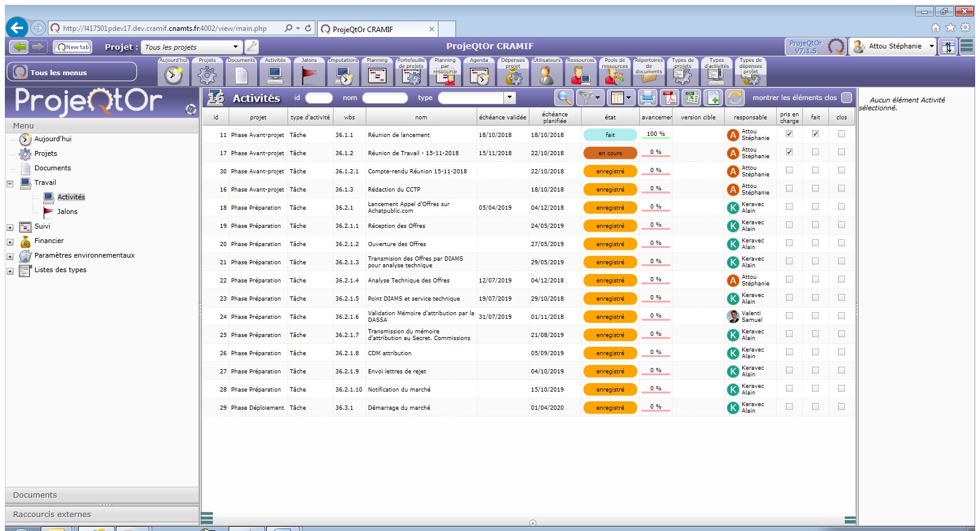This screenshot has width=980, height=531.
Task: Open the filter funnel dropdown
Action: (x=589, y=98)
